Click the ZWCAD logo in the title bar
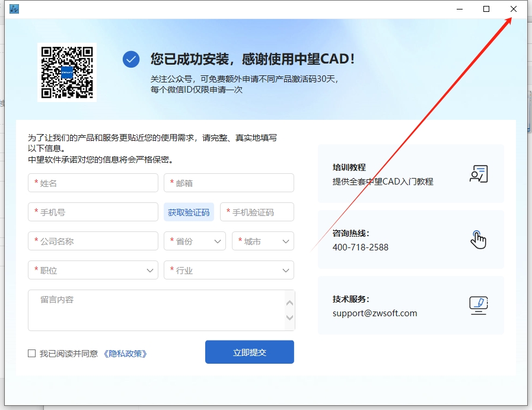This screenshot has height=410, width=532. pyautogui.click(x=14, y=9)
